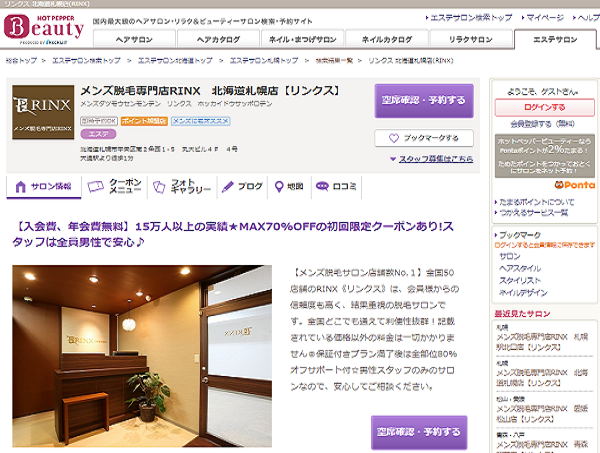Click the lower 空席確認・予約する button
600x453 pixels.
click(419, 432)
